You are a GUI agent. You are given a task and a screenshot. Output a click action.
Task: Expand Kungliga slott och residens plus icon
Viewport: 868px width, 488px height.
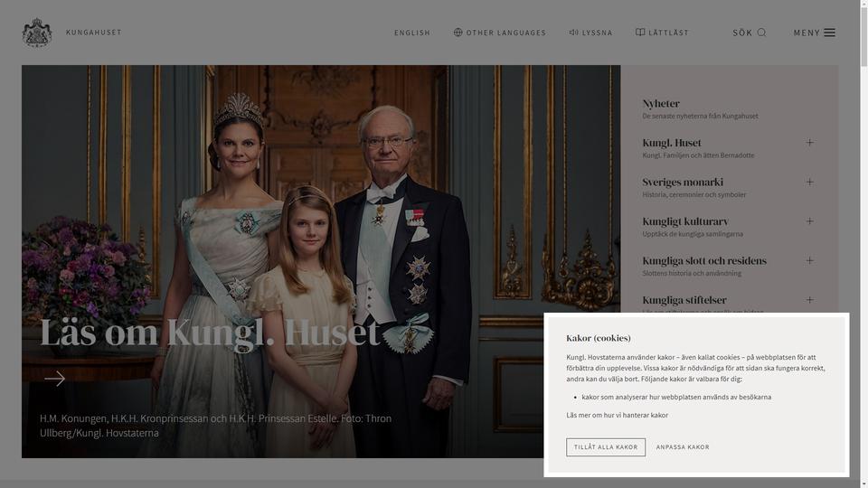click(x=809, y=260)
